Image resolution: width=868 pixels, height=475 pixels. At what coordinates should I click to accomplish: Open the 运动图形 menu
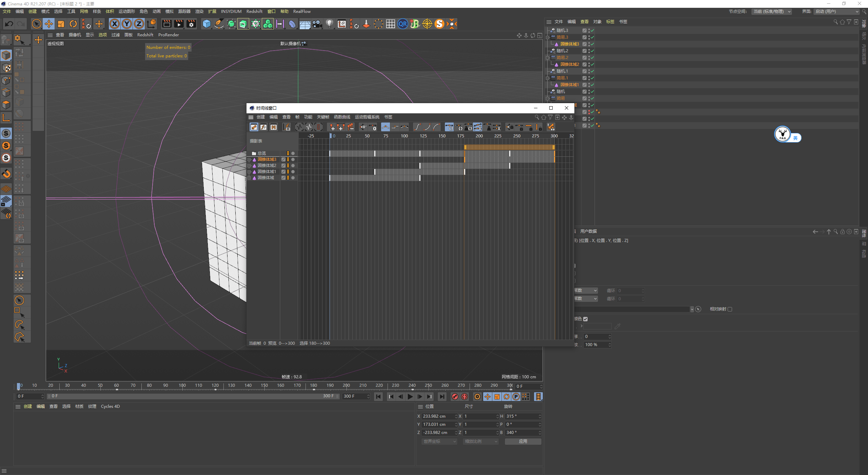click(126, 12)
